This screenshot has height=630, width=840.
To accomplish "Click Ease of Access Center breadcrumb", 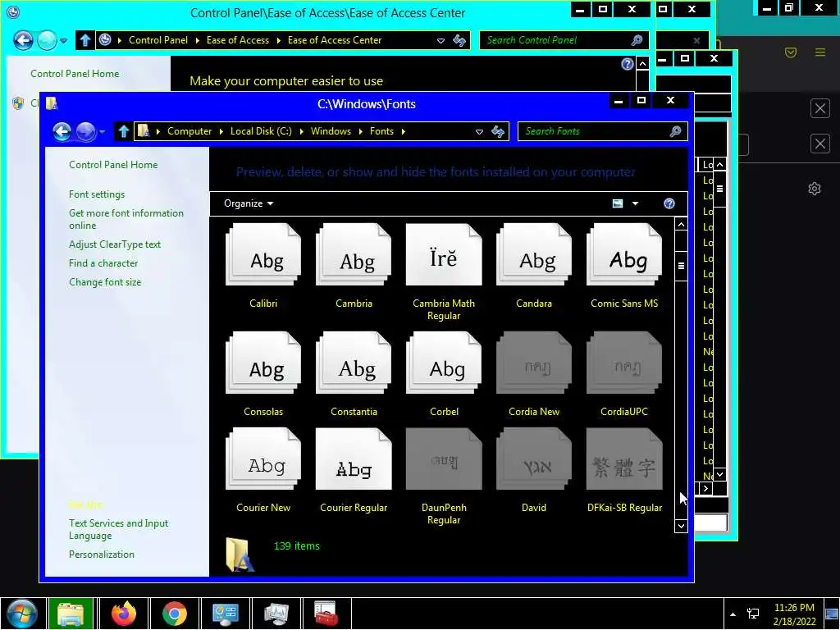I will (x=335, y=40).
